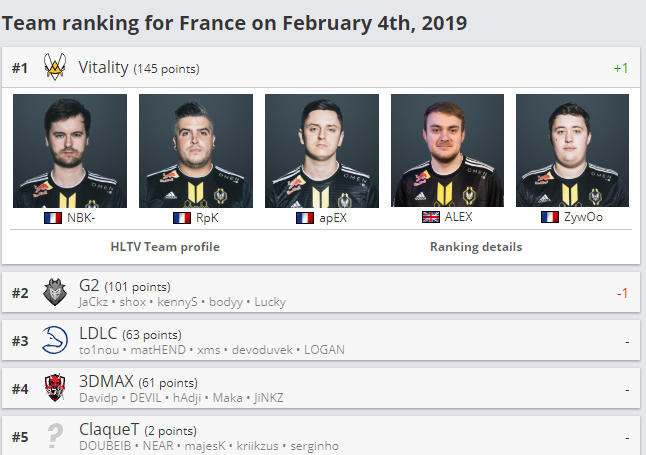Click the G2 samurai team logo
This screenshot has width=646, height=455.
click(55, 292)
